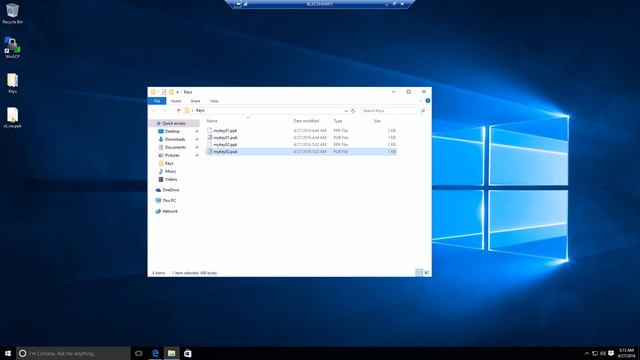Switch to the Home ribbon tab
Viewport: 640px width, 360px height.
coord(176,101)
